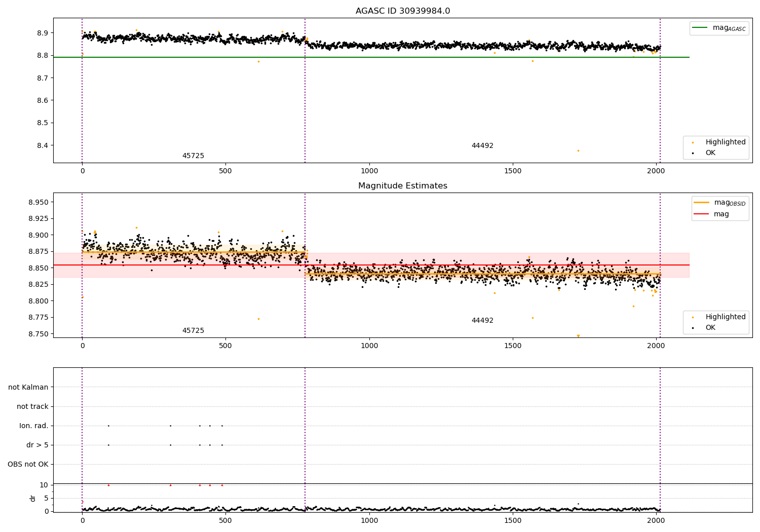Click the '8.850' y-tick label
Viewport: 760px width, 532px height.
click(x=39, y=268)
